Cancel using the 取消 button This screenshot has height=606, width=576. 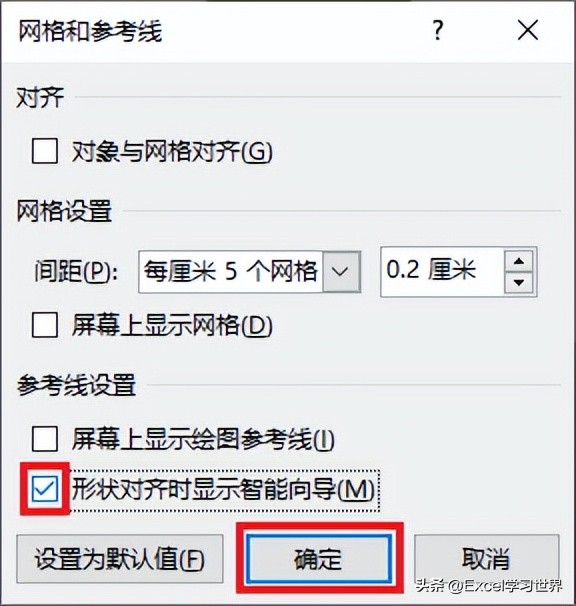487,559
